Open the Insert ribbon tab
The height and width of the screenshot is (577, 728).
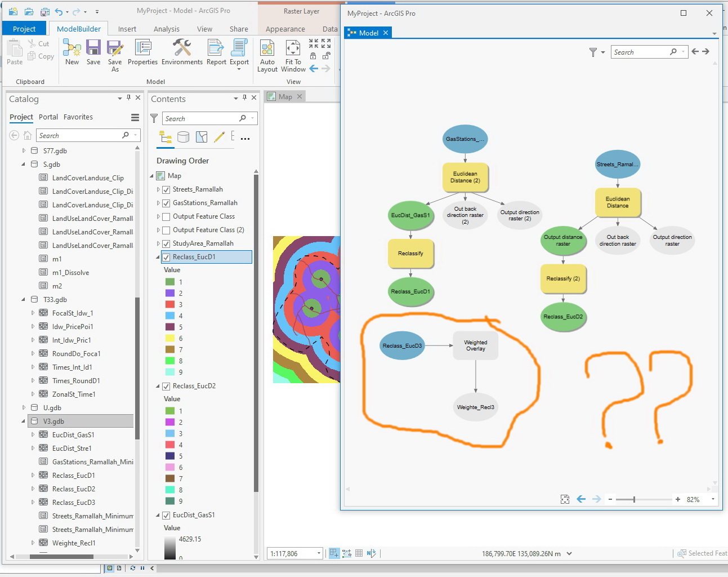127,29
